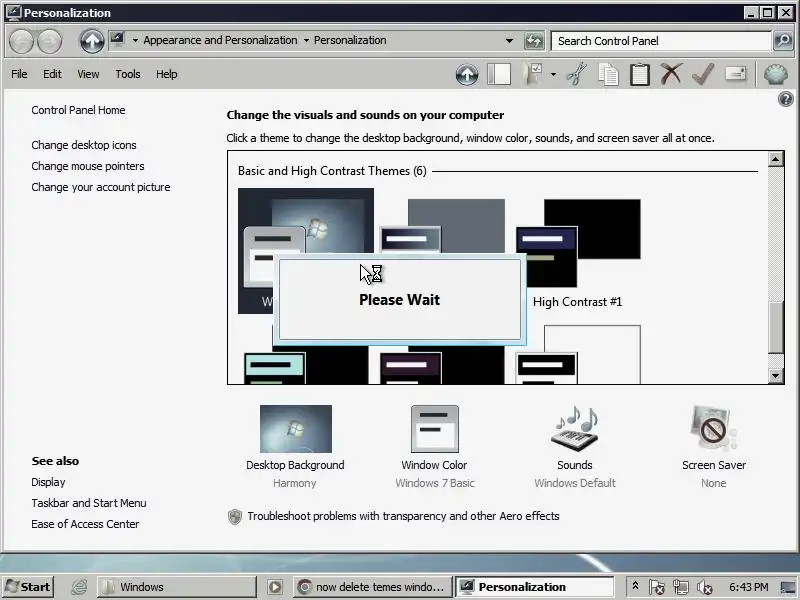Select the gray Windows Classic theme thumbnail
The height and width of the screenshot is (600, 800).
coord(442,226)
